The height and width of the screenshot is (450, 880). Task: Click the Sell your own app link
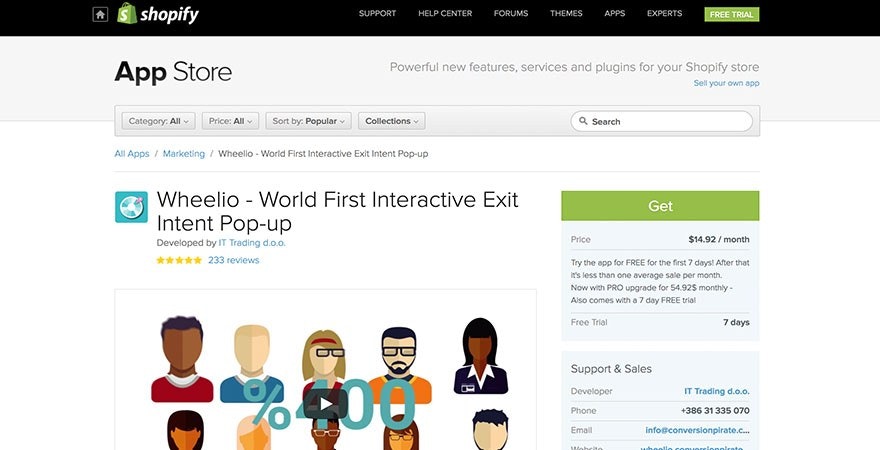[726, 83]
